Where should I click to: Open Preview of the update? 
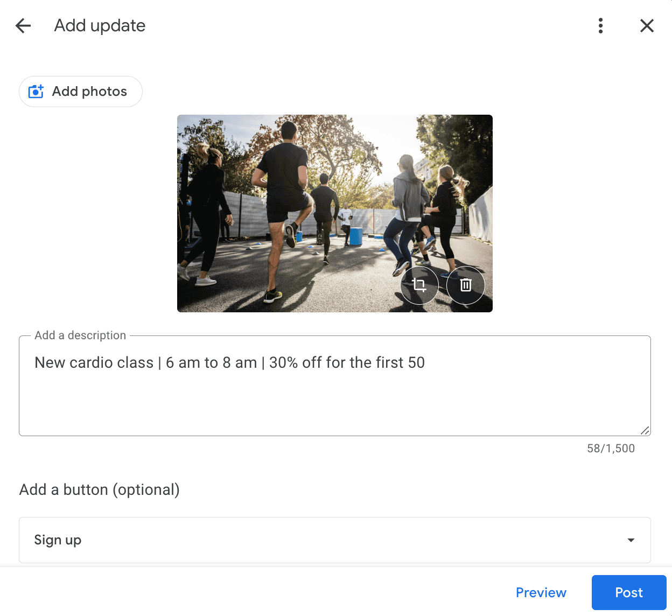pos(541,592)
